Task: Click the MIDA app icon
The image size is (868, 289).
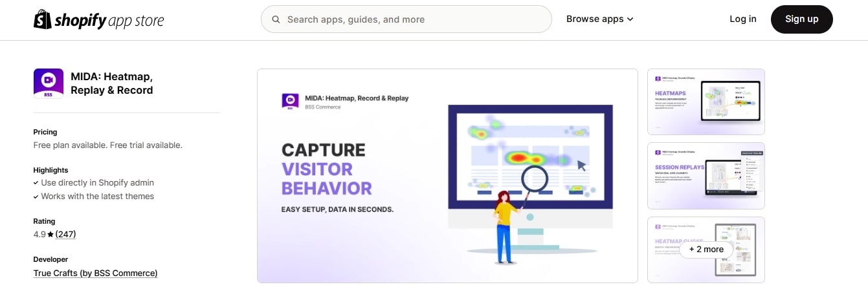Action: point(49,83)
